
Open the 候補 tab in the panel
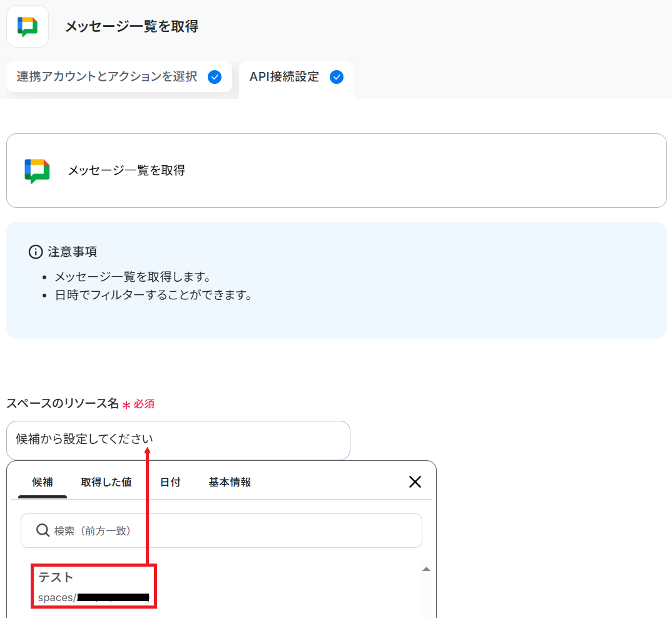point(43,482)
